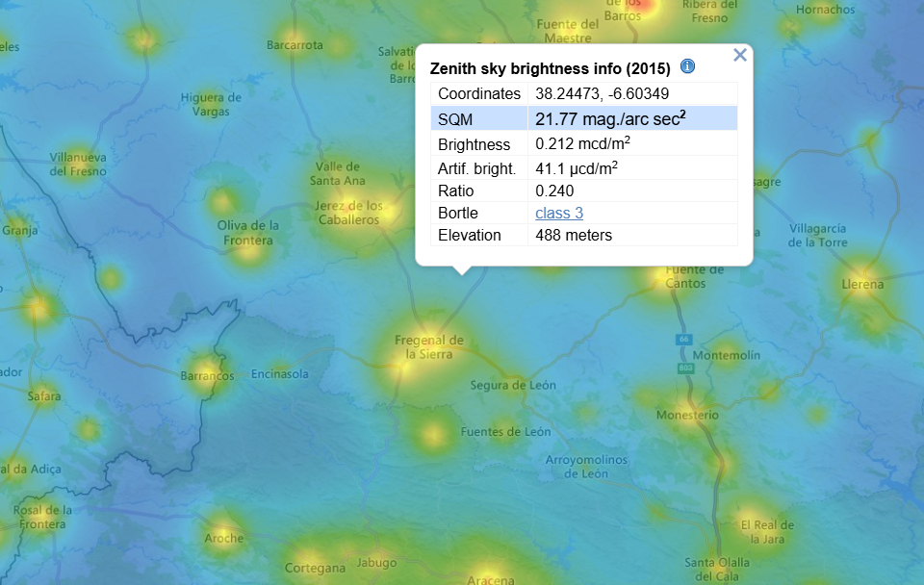The width and height of the screenshot is (924, 585).
Task: Click the El Real de la Jara label
Action: pos(767,532)
